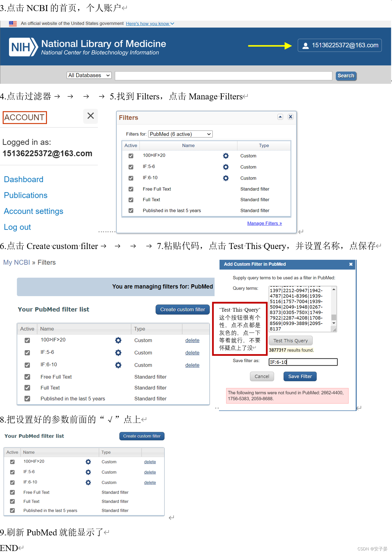Click the down arrow of Query terms scrollbar
392x554 pixels.
tap(334, 323)
